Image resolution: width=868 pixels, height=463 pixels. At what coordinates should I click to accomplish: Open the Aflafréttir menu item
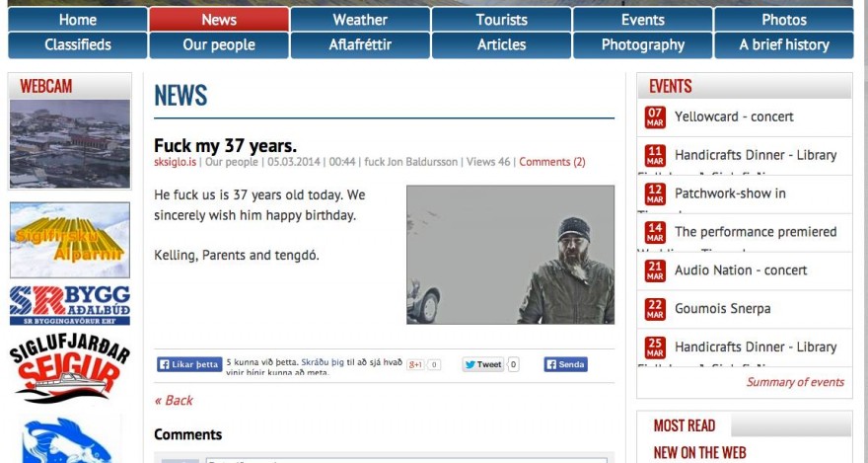click(x=360, y=44)
